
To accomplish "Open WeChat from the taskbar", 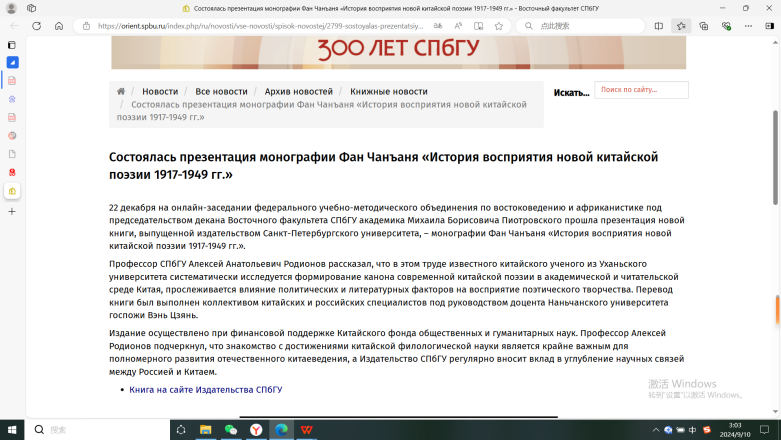I will click(231, 430).
